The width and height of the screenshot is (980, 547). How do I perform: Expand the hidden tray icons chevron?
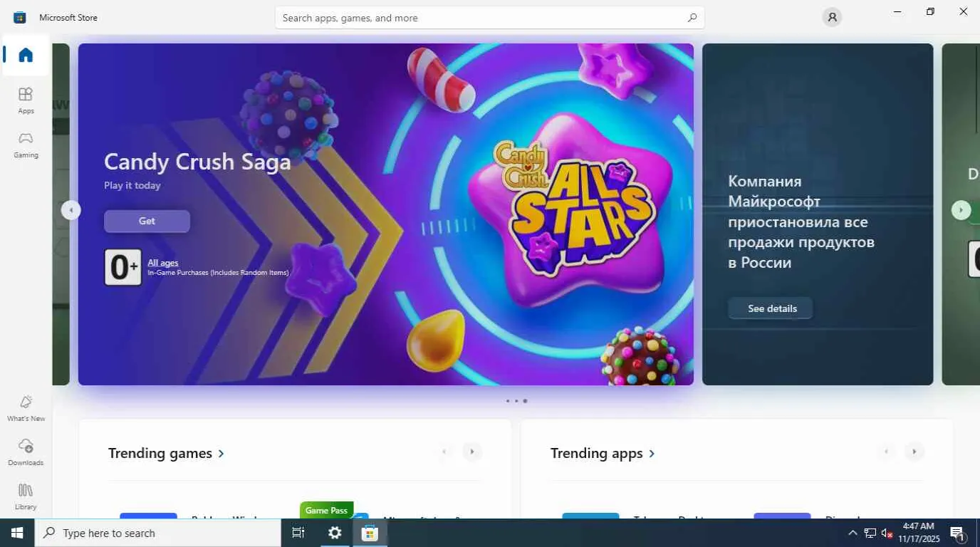(x=853, y=533)
